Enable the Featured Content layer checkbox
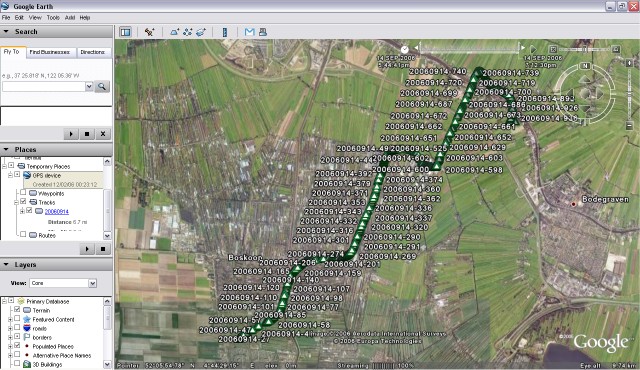640x370 pixels. tap(17, 319)
